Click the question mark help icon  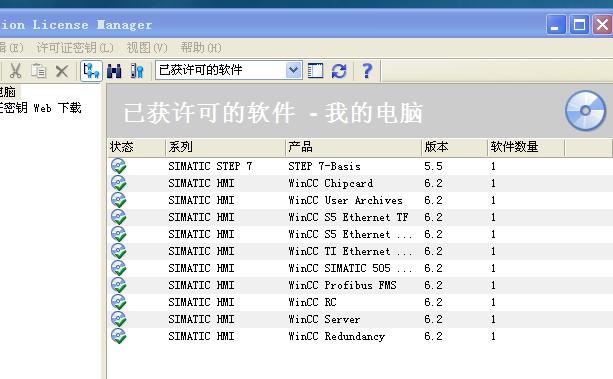(x=367, y=71)
